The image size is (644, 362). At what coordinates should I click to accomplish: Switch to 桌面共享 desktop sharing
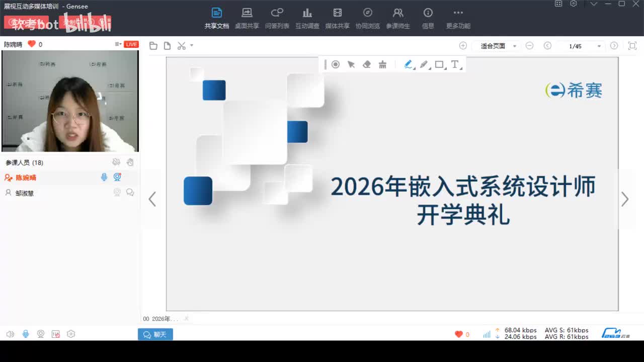(247, 18)
